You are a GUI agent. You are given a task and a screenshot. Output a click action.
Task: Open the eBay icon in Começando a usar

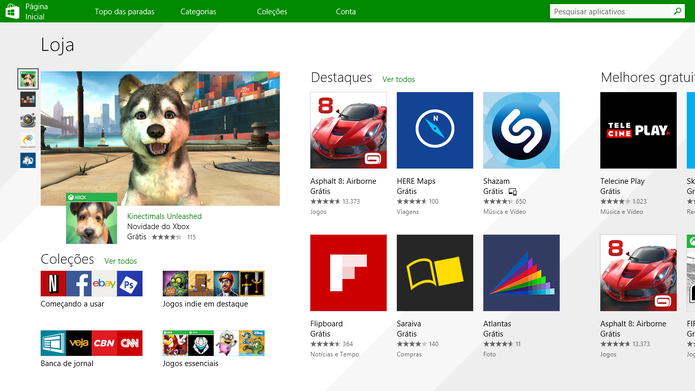104,283
